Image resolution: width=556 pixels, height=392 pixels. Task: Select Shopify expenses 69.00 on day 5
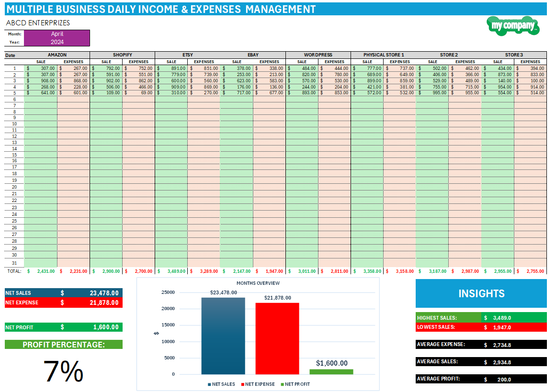[139, 93]
